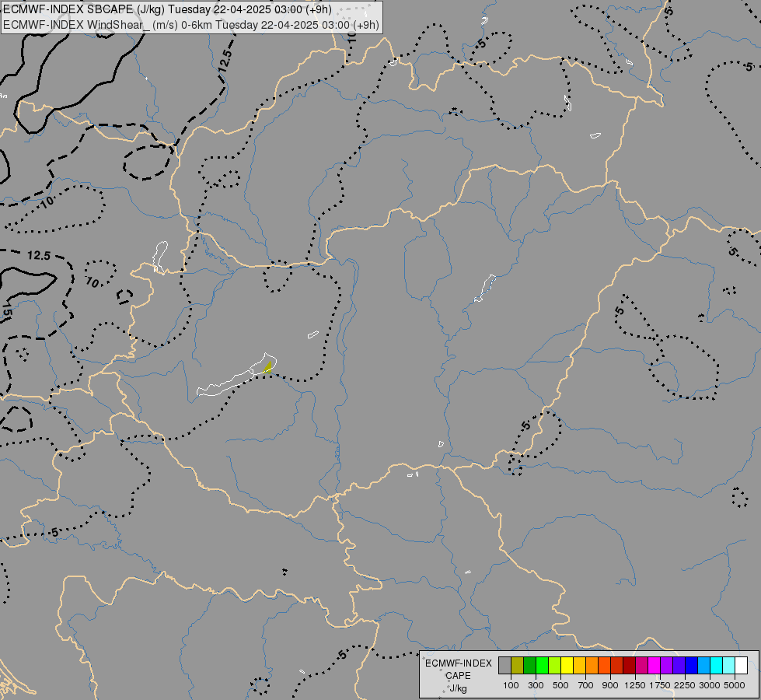Choose the cyan swatch after 3000

tap(717, 665)
